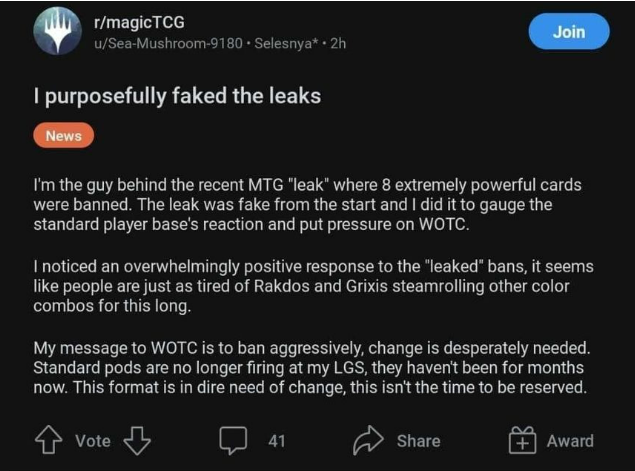Filter by the News flair tag

[64, 135]
